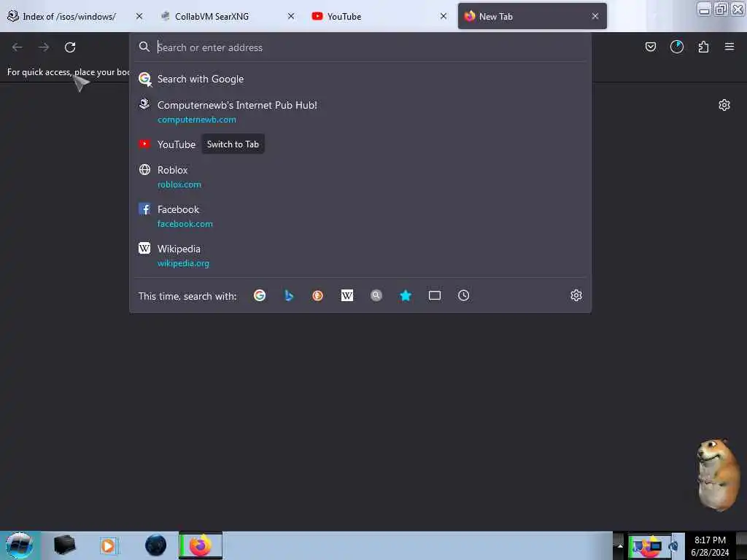Image resolution: width=747 pixels, height=560 pixels.
Task: Open the Extensions puzzle icon
Action: tap(703, 47)
